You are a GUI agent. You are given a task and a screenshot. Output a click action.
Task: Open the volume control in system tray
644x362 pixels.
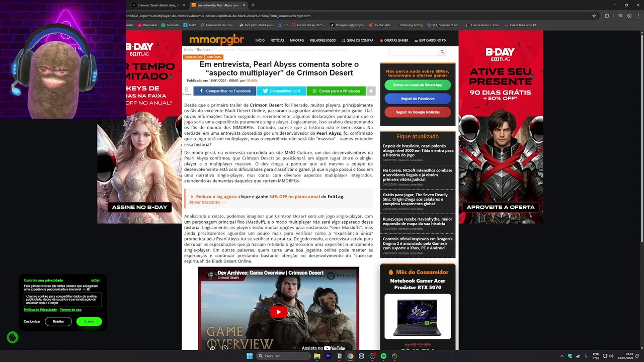point(611,356)
